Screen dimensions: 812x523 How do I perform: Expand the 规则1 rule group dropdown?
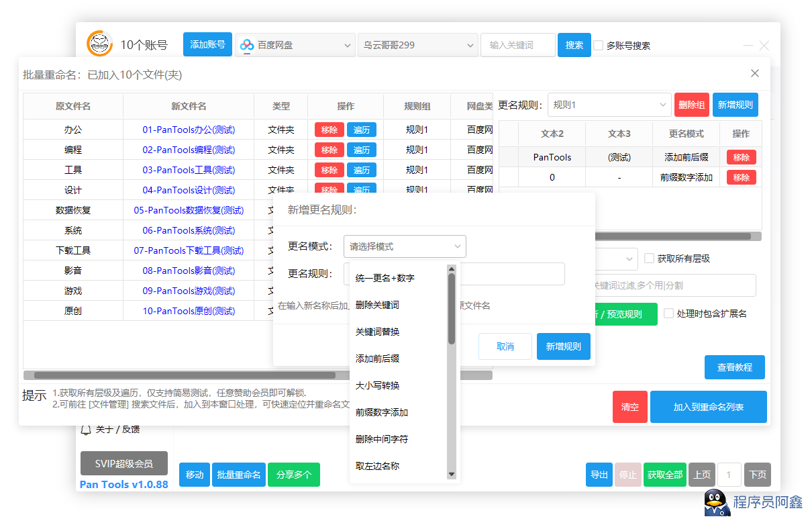609,105
